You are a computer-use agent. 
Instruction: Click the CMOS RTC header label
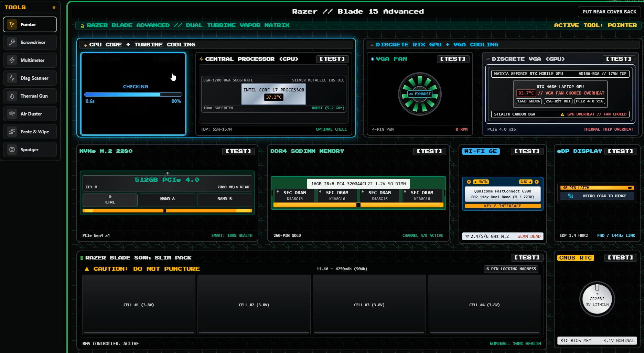tap(576, 257)
